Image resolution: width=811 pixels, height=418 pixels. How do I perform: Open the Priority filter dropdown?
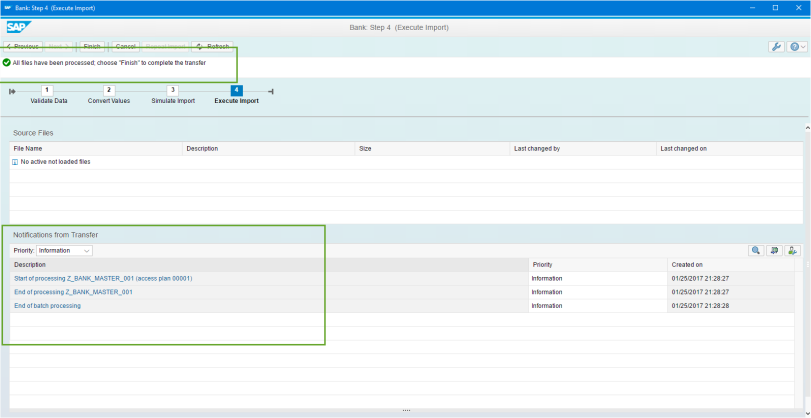pos(65,250)
